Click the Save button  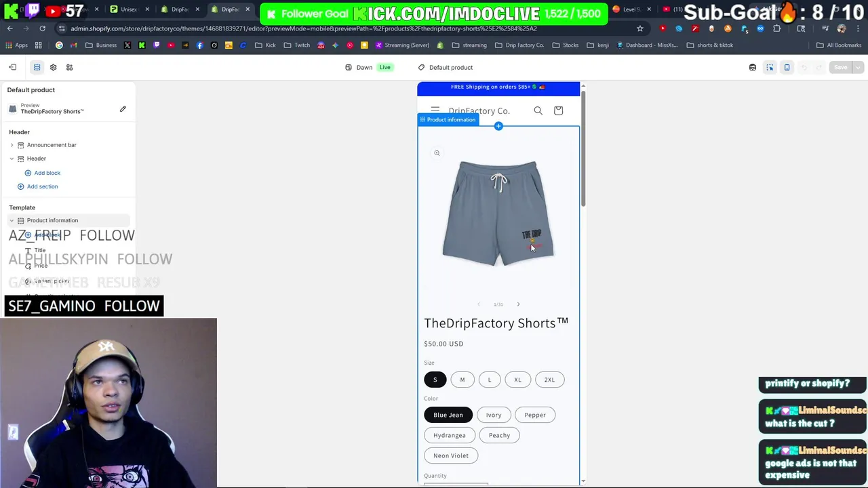pyautogui.click(x=840, y=67)
